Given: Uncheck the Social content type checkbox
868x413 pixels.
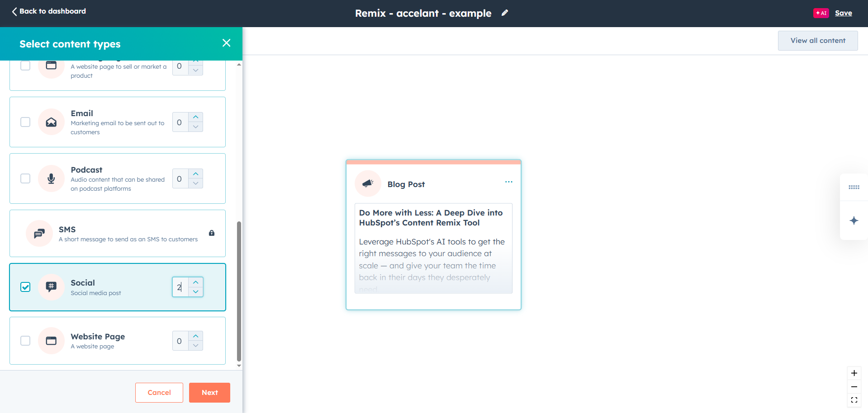Looking at the screenshot, I should coord(25,287).
